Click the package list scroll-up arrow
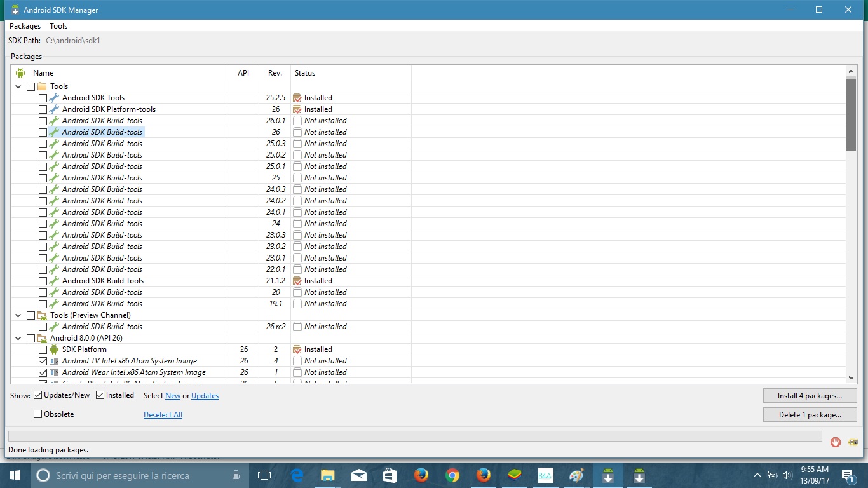The height and width of the screenshot is (488, 868). [x=851, y=72]
